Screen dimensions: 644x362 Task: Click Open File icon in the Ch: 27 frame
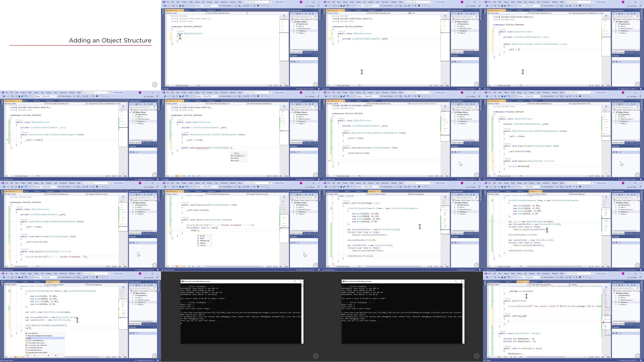pyautogui.click(x=17, y=96)
